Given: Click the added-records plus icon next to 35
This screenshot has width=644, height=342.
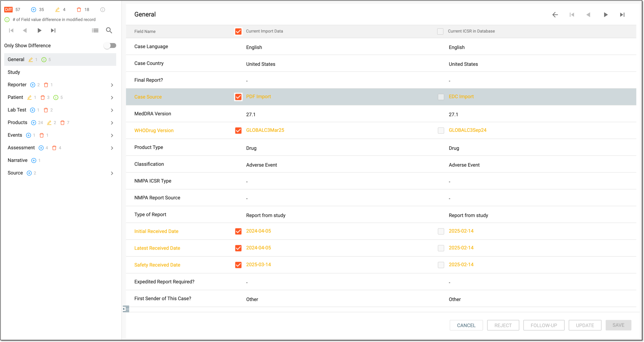Looking at the screenshot, I should [x=33, y=10].
